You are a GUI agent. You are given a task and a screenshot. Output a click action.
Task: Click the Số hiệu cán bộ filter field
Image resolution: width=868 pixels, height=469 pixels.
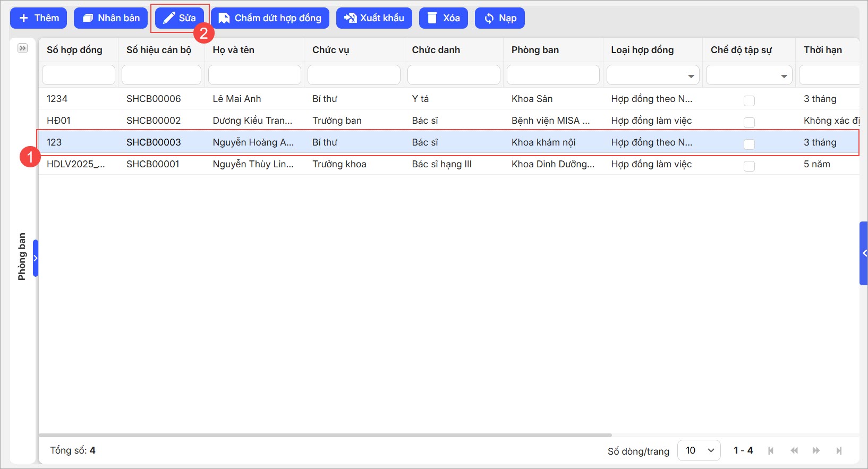tap(161, 75)
